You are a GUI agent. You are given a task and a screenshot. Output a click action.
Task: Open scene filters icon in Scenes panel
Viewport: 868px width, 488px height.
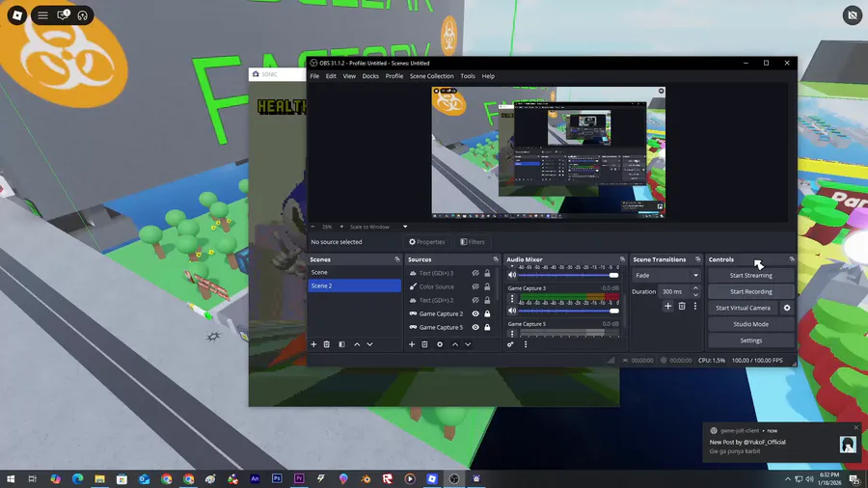pyautogui.click(x=341, y=344)
